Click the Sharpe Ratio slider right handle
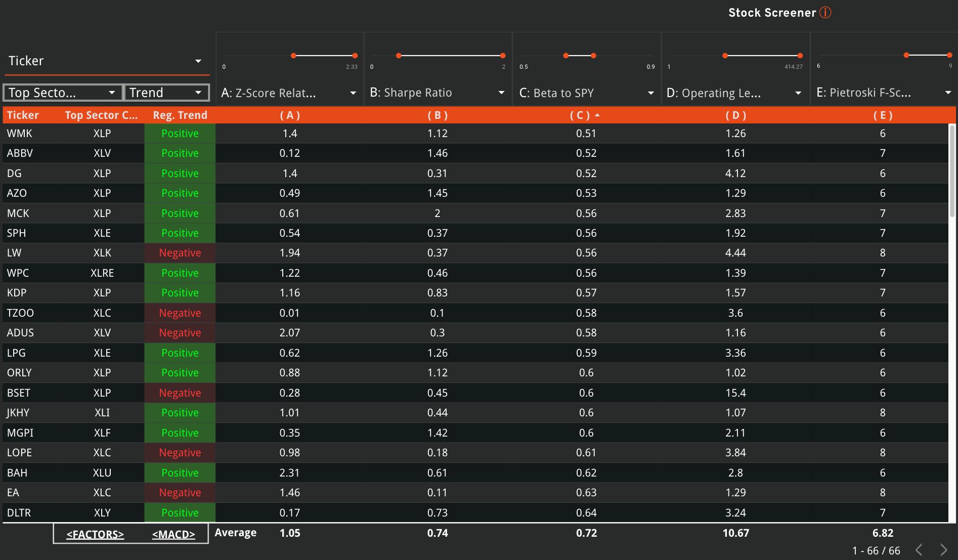The height and width of the screenshot is (560, 958). point(503,56)
